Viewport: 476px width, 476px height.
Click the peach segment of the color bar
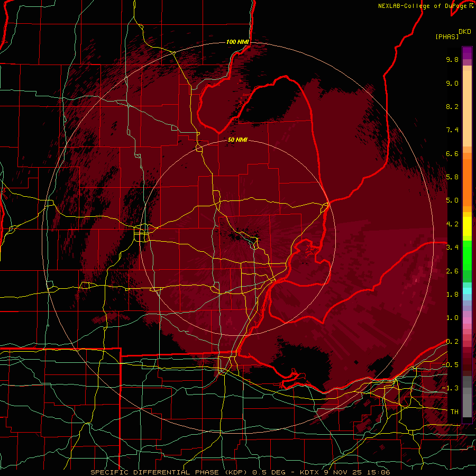(x=467, y=109)
